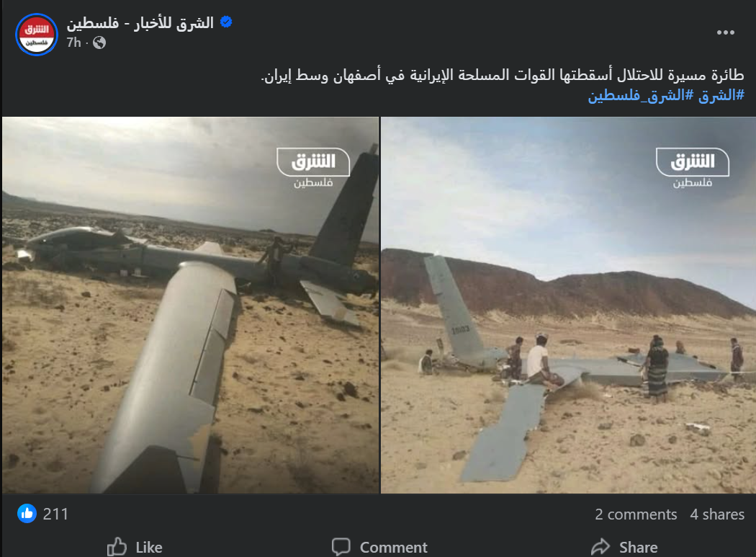Click the Share button label
This screenshot has width=756, height=557.
(639, 548)
